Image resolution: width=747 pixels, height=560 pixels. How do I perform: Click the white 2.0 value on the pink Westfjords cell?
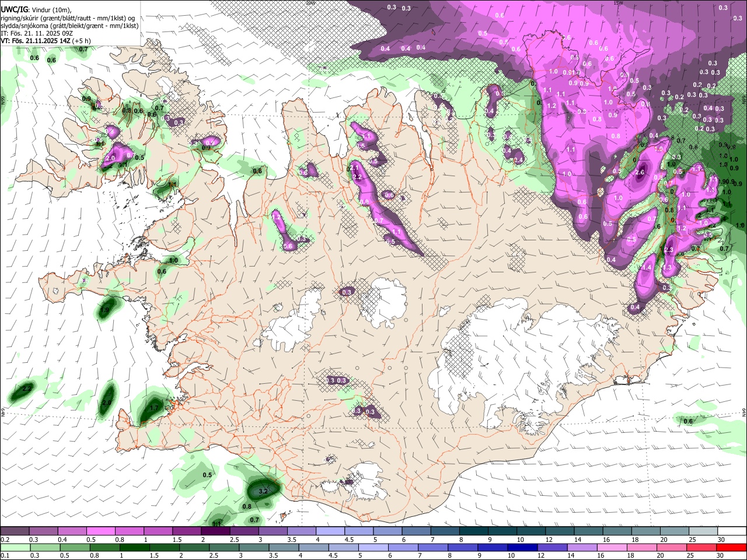110,159
